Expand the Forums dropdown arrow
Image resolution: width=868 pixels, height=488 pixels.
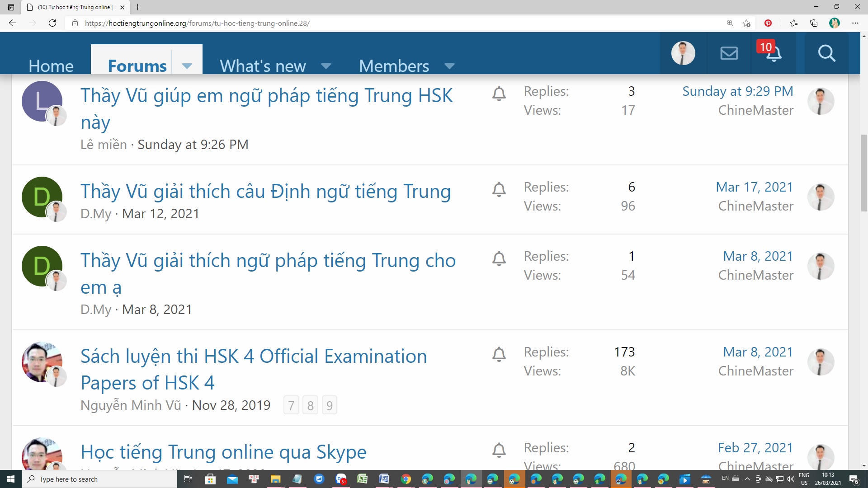click(187, 66)
